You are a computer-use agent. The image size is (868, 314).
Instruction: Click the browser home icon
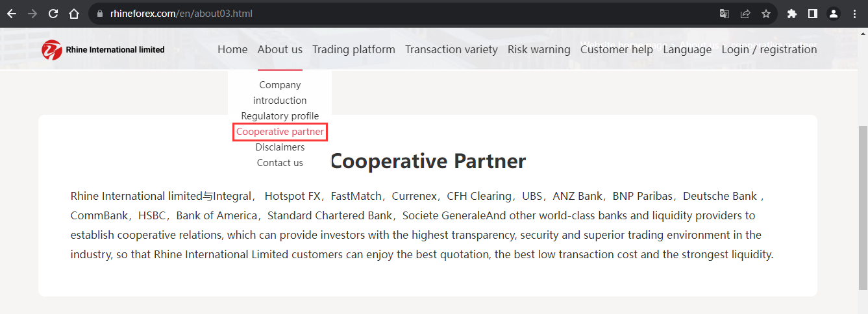pos(74,14)
